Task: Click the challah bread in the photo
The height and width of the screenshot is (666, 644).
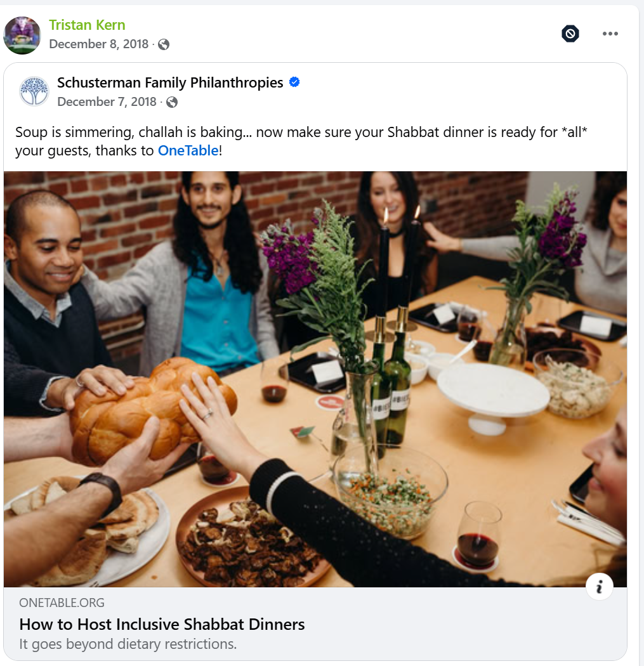Action: click(x=153, y=410)
